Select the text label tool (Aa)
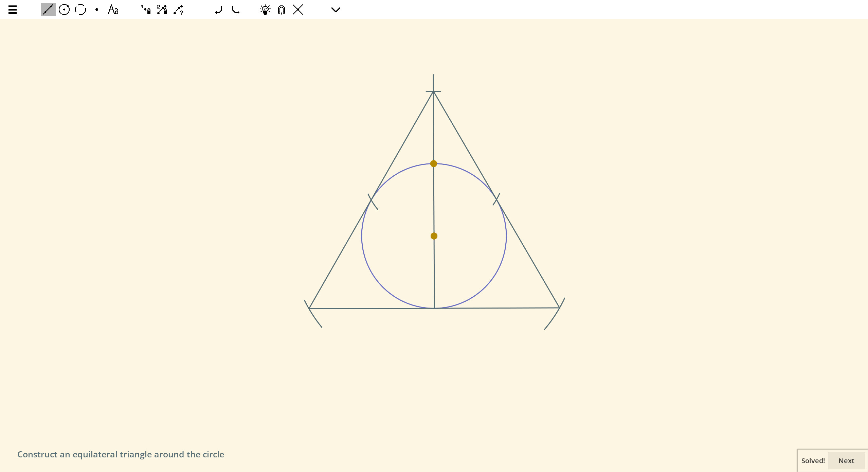The width and height of the screenshot is (868, 472). click(x=112, y=10)
